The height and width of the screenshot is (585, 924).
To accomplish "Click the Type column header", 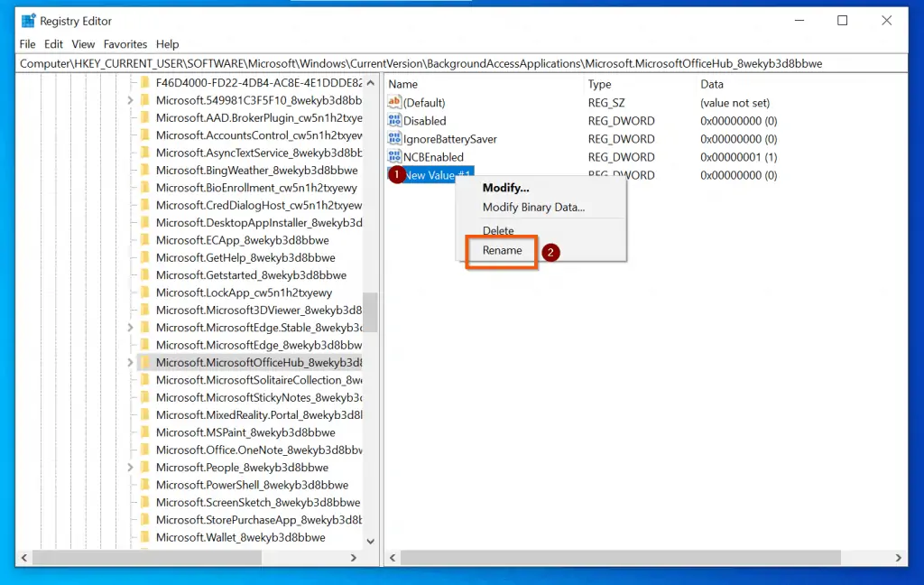I will pyautogui.click(x=598, y=83).
